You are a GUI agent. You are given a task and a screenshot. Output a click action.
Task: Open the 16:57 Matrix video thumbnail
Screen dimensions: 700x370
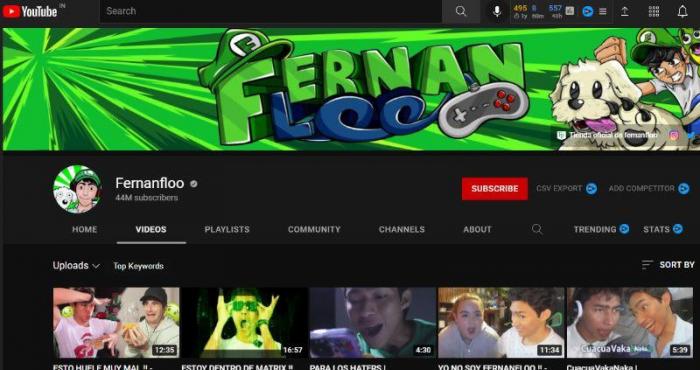tap(245, 322)
